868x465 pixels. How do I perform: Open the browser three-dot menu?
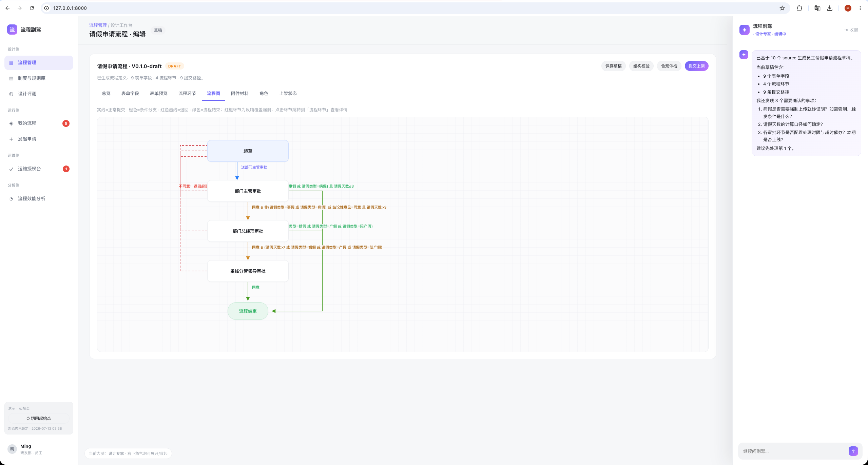(860, 8)
